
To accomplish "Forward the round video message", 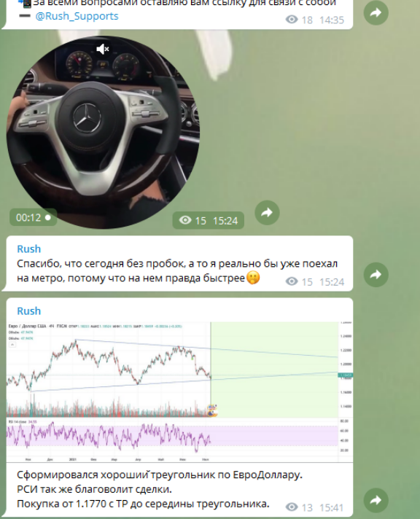I will [267, 213].
